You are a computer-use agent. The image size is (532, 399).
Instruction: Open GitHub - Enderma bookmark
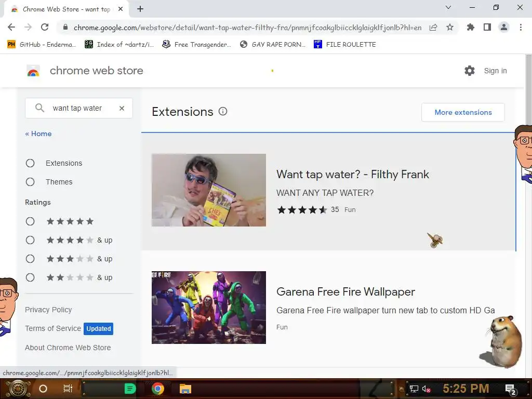pos(42,45)
